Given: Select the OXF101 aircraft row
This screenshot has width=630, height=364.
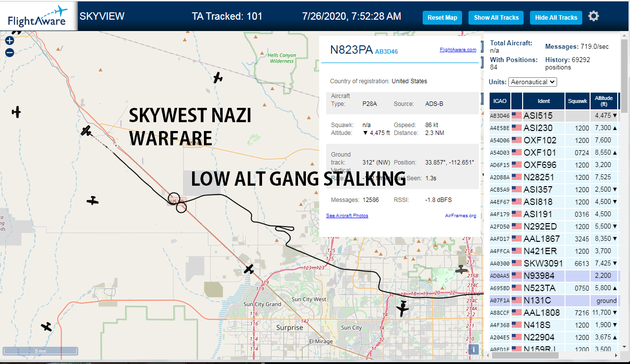Looking at the screenshot, I should click(x=554, y=153).
